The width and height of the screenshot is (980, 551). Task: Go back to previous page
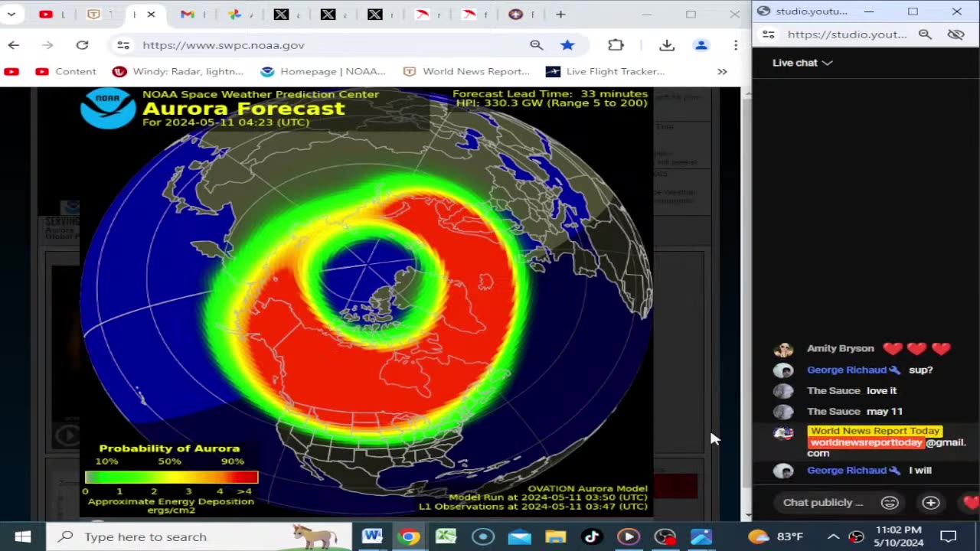14,45
